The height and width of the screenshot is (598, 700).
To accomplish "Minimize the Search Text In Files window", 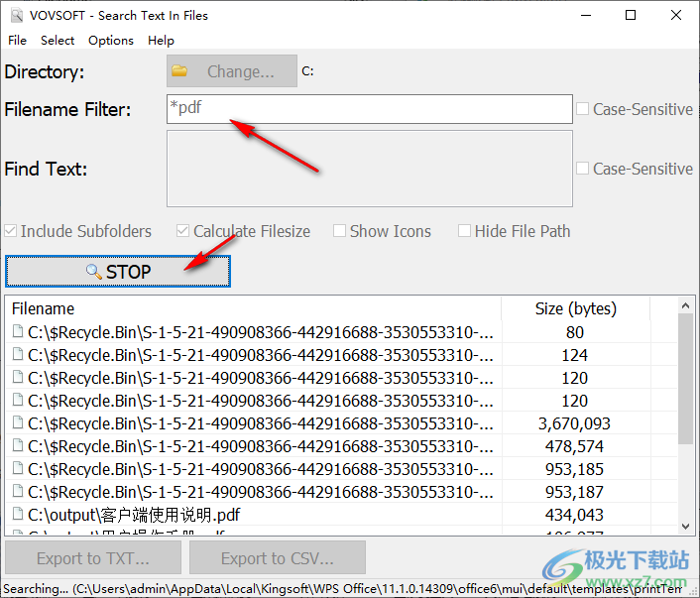I will click(586, 16).
